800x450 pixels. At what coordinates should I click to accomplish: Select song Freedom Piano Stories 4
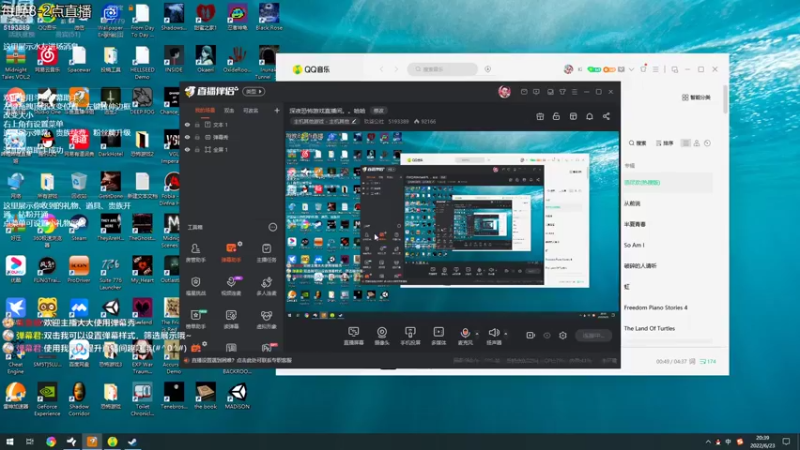656,308
